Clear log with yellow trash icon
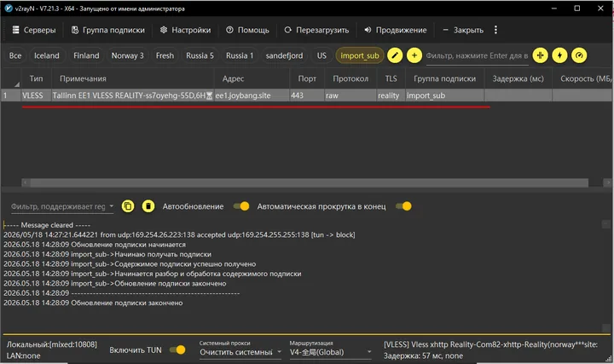Image resolution: width=614 pixels, height=364 pixels. 148,206
